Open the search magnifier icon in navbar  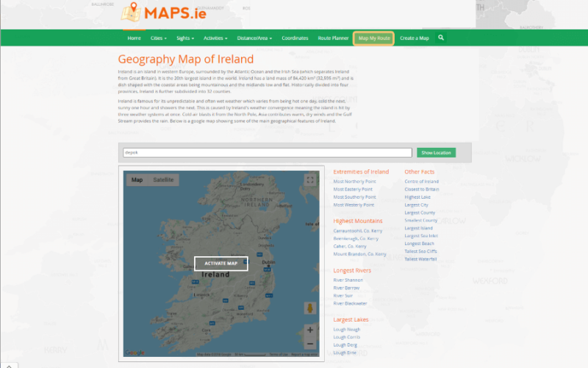coord(441,38)
